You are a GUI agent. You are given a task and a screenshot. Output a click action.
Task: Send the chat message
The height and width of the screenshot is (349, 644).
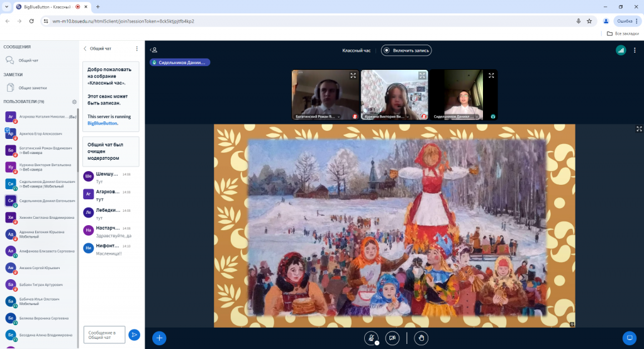(134, 335)
